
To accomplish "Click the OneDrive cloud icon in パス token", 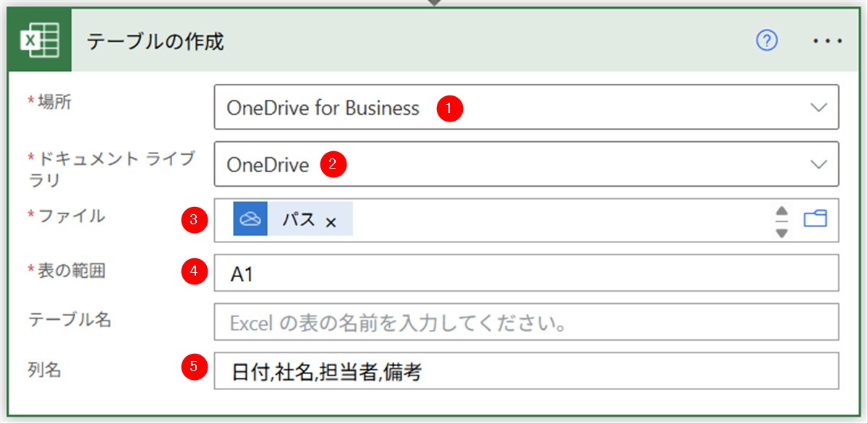I will point(250,219).
